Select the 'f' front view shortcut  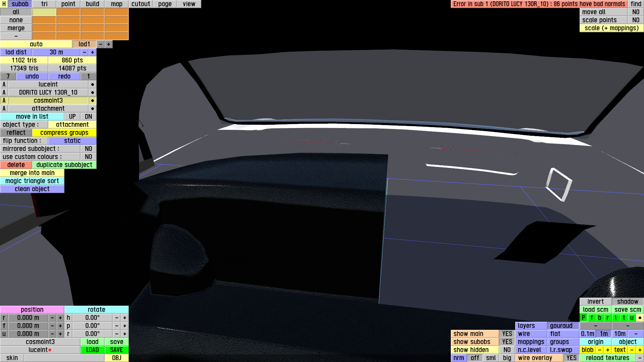coord(591,318)
